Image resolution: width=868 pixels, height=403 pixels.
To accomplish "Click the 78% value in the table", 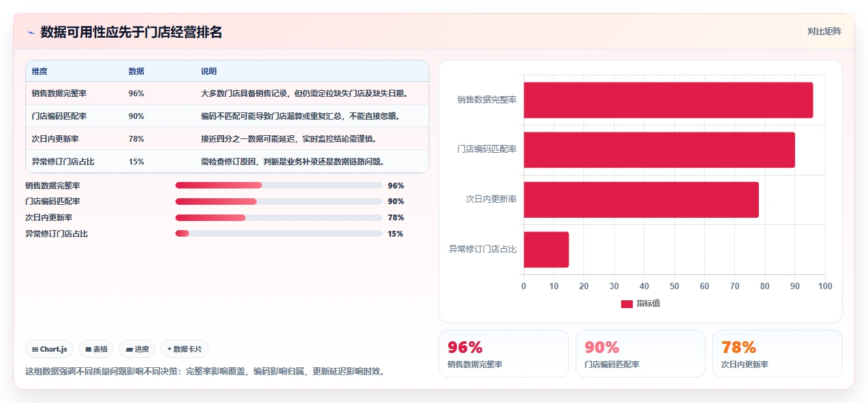I will [136, 139].
